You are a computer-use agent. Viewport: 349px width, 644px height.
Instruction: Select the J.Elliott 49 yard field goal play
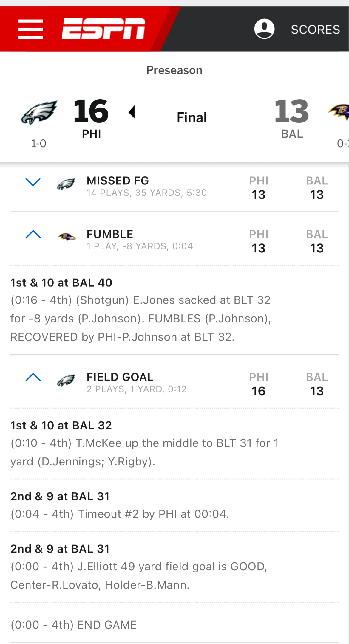139,575
